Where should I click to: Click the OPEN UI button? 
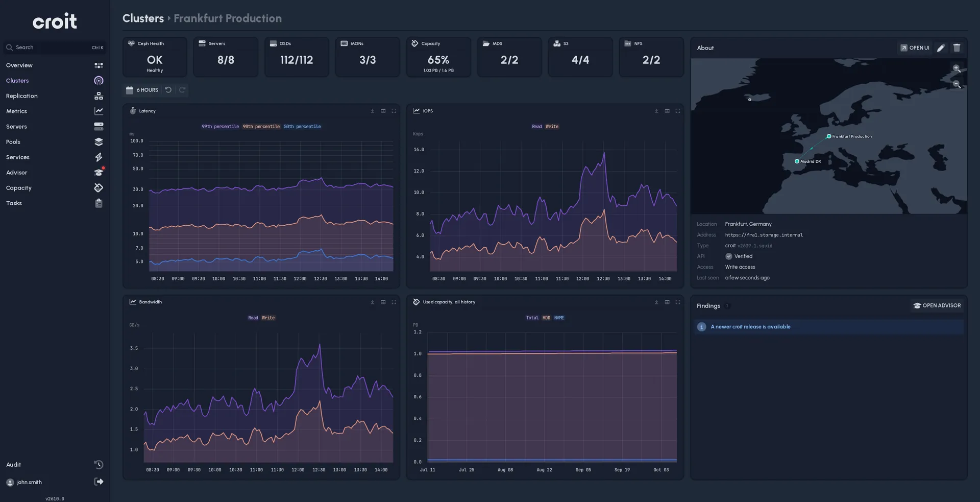(x=915, y=48)
